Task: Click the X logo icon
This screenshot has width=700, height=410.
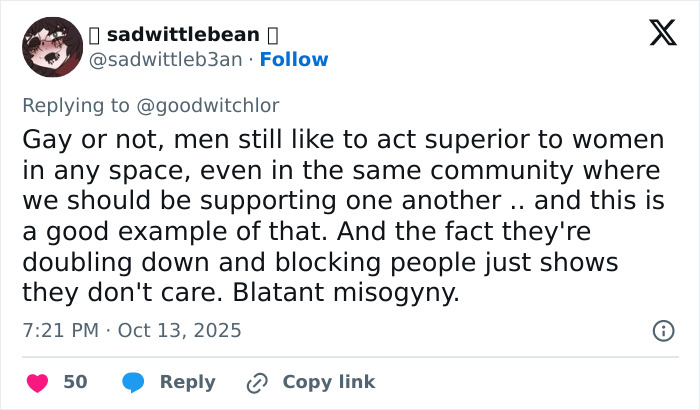Action: tap(656, 34)
